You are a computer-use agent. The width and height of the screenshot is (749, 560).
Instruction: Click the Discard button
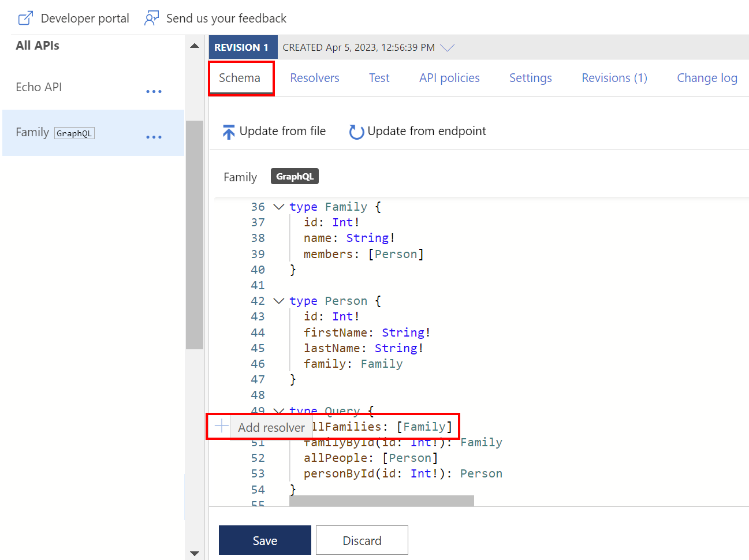pyautogui.click(x=362, y=540)
